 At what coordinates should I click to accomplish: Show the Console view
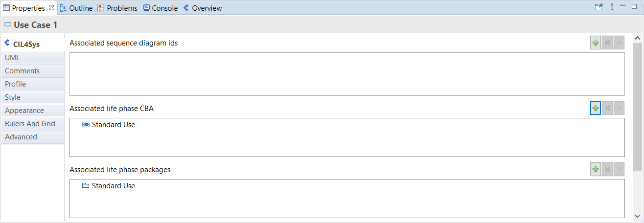[161, 8]
